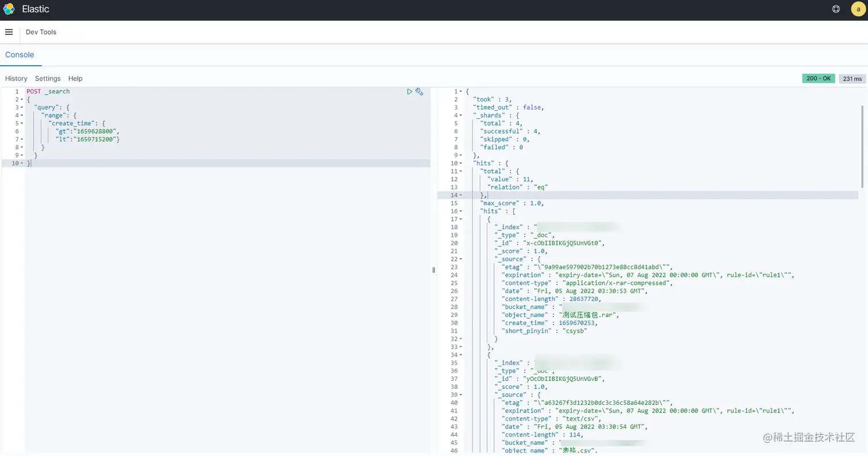Click the "content-type" : "text/csv" line

(551, 419)
